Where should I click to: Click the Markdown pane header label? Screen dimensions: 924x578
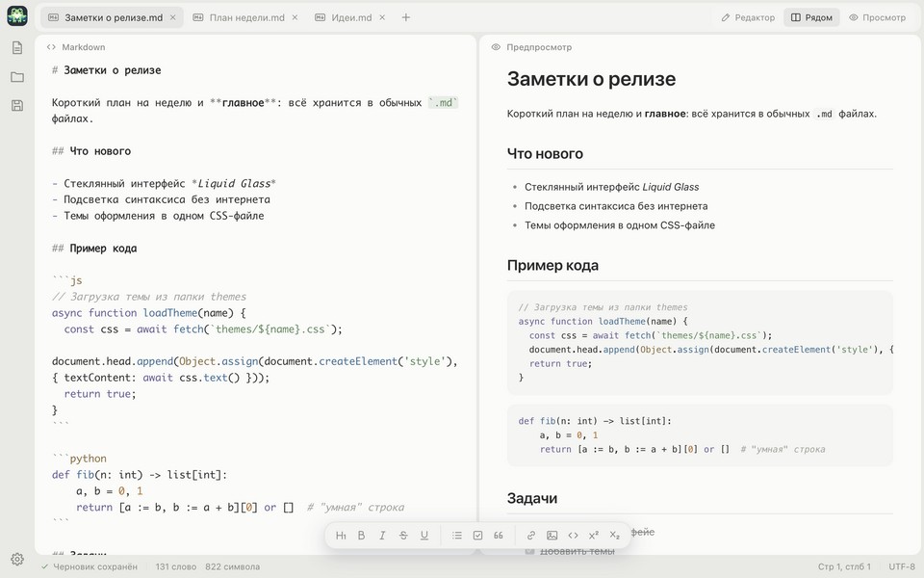tap(83, 47)
